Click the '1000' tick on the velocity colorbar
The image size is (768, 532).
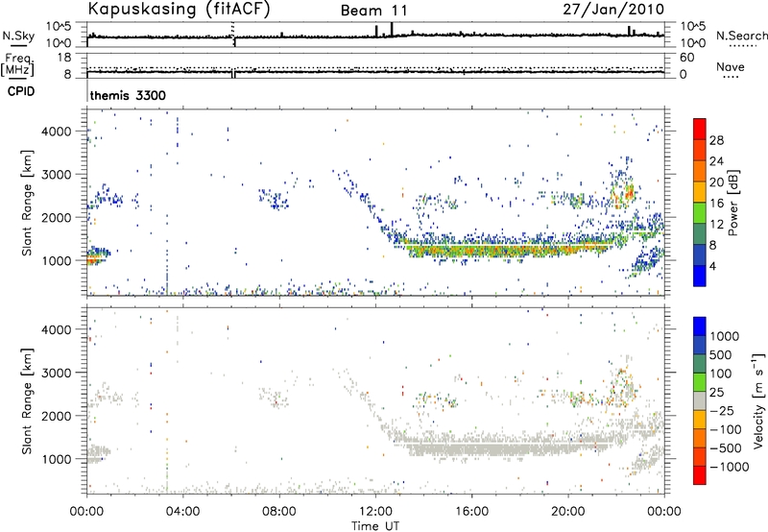725,336
